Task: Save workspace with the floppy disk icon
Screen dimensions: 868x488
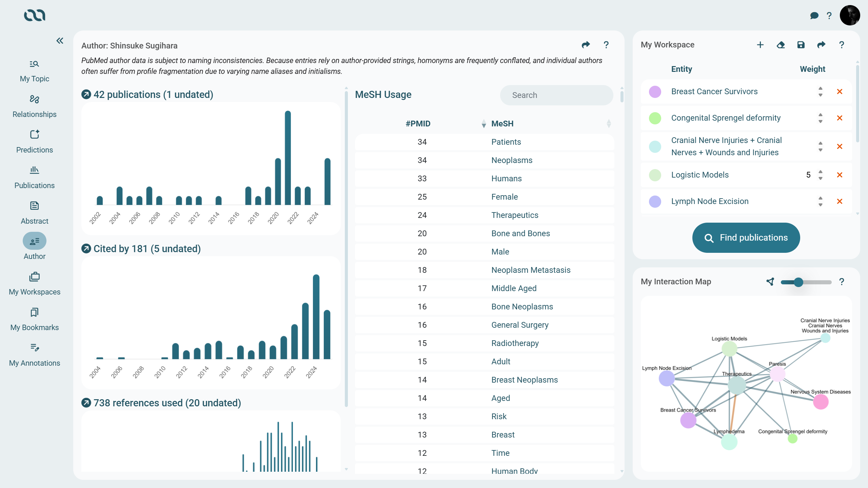Action: 801,45
